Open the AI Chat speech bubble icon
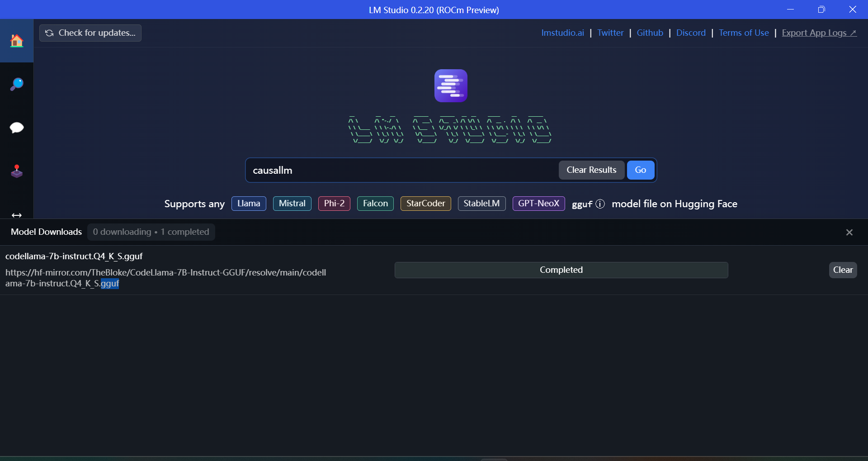 (x=17, y=128)
